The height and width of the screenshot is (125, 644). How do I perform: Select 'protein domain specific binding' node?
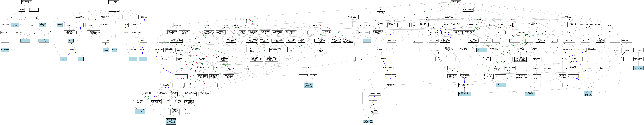coord(15,25)
